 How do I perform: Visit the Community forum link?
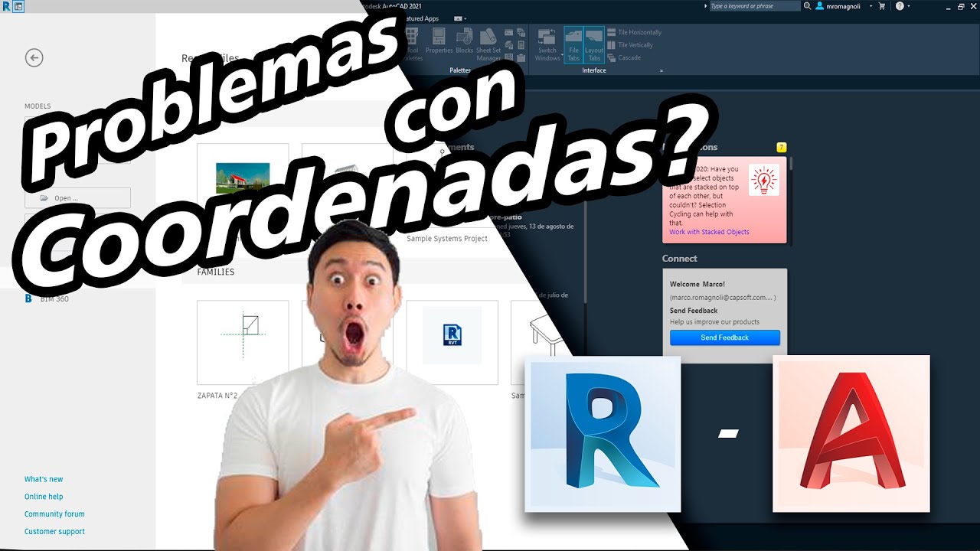coord(54,514)
